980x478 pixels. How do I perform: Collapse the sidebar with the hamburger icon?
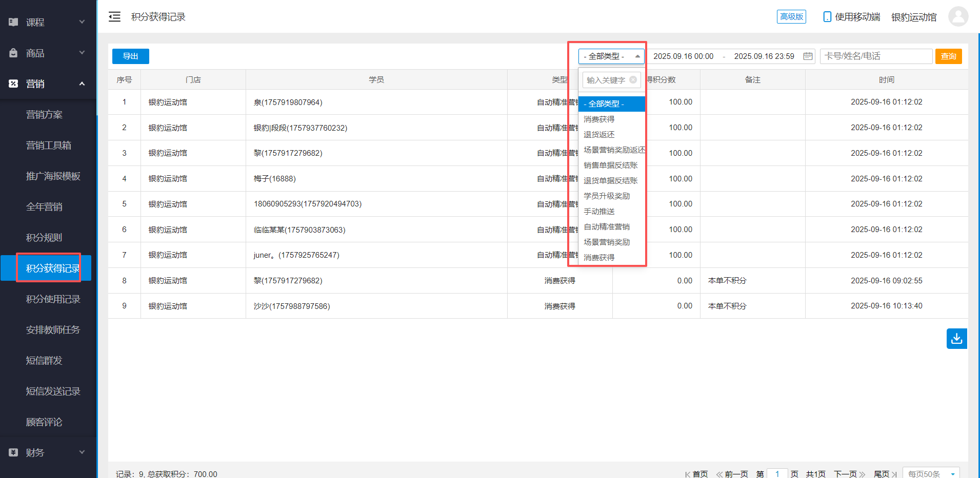(114, 17)
